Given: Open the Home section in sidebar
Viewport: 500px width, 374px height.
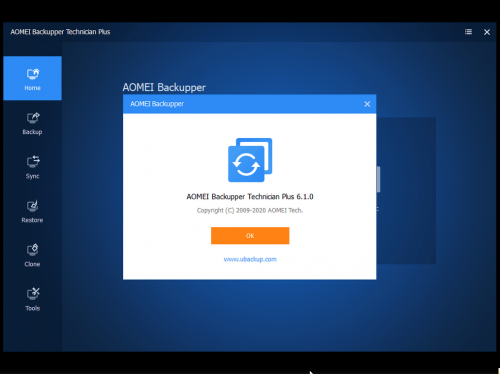Looking at the screenshot, I should click(32, 78).
